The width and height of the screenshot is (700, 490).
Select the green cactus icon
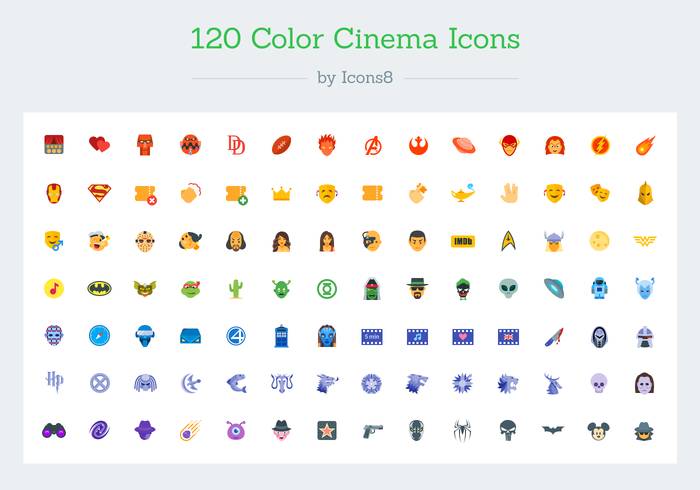click(x=236, y=288)
